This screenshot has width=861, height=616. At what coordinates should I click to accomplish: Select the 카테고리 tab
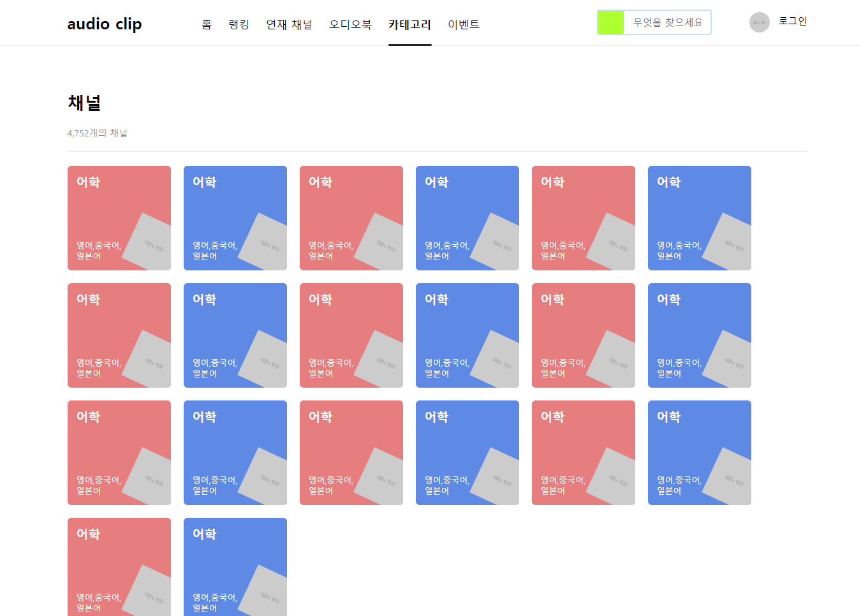[409, 24]
